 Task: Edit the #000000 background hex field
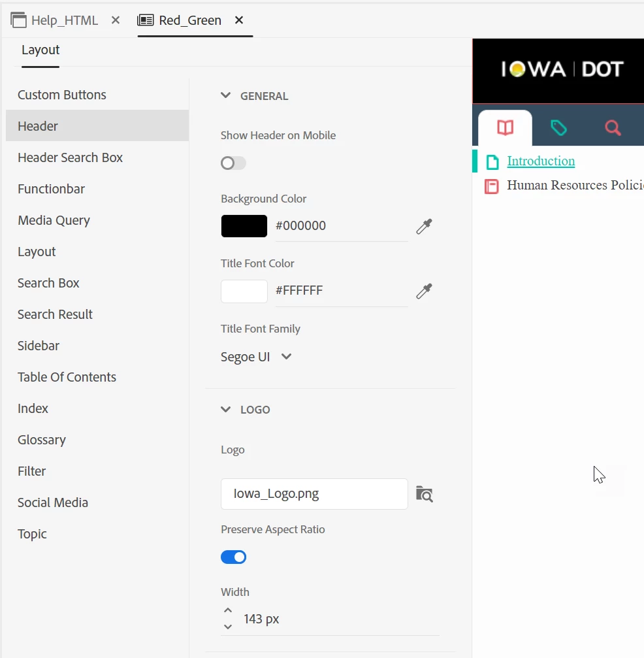tap(342, 226)
